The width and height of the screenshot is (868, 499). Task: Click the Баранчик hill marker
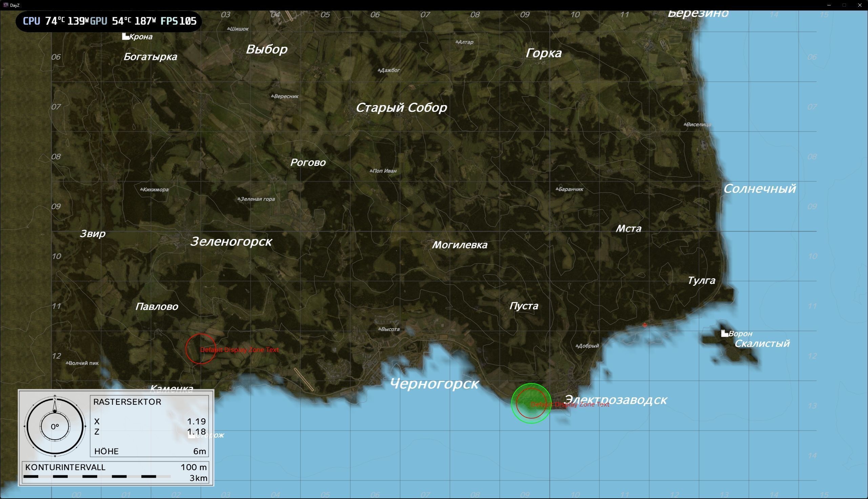(x=557, y=189)
